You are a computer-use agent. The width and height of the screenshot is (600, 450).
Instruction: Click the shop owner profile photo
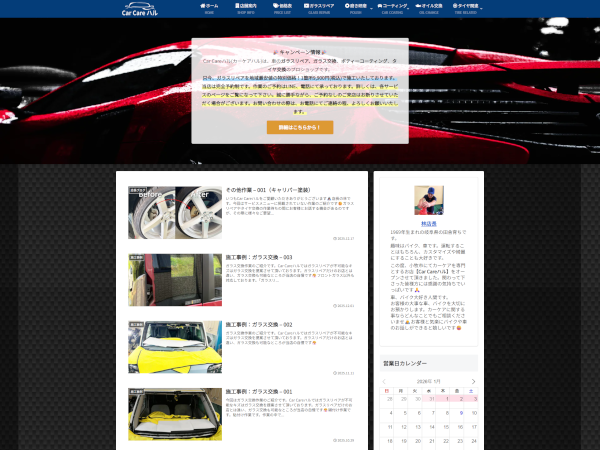point(427,200)
